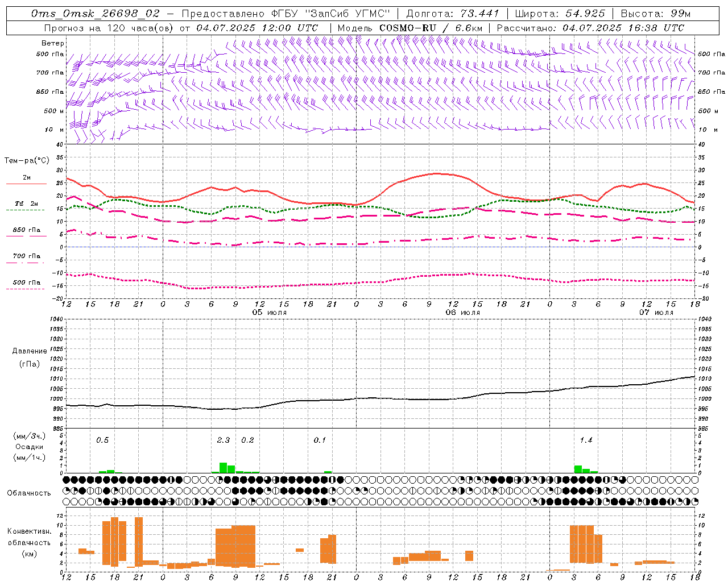
Task: Select the model name "COSMO-RU / 6.6км"
Action: 431,28
